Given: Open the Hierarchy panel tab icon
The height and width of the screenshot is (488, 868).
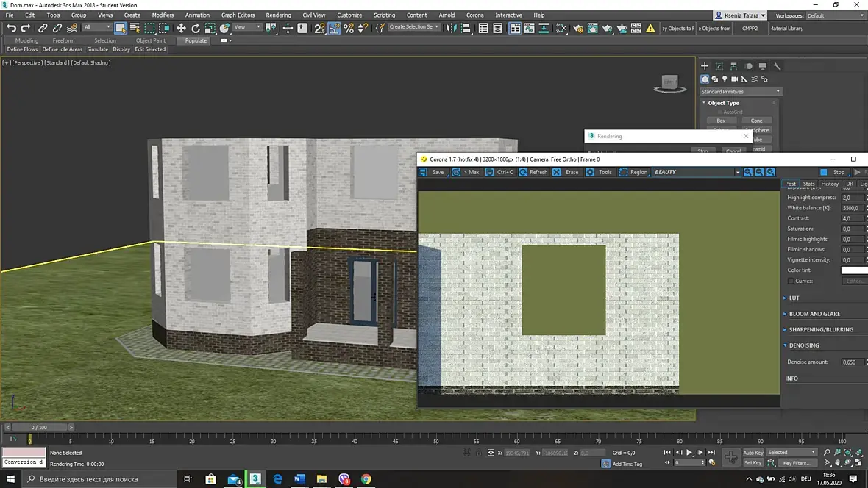Looking at the screenshot, I should 733,66.
